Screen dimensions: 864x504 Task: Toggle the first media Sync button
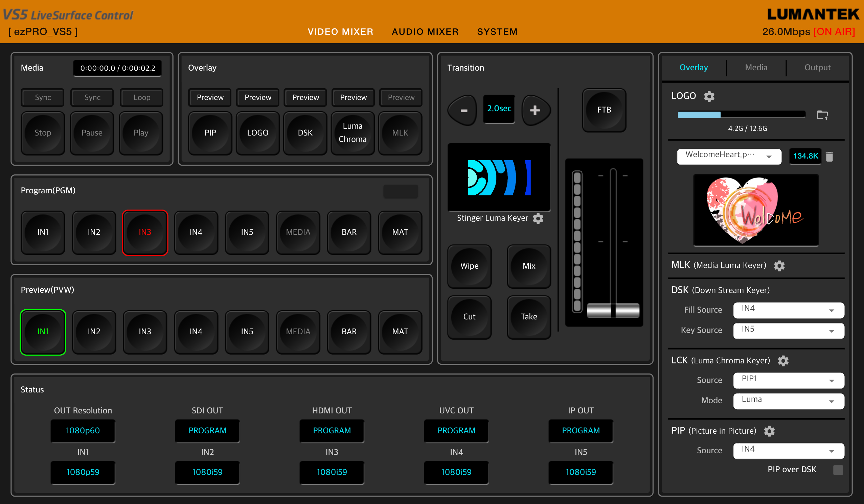point(43,97)
